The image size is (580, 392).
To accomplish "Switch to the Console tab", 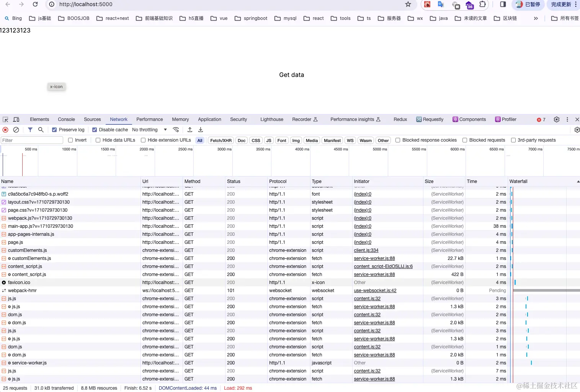I will click(x=66, y=119).
